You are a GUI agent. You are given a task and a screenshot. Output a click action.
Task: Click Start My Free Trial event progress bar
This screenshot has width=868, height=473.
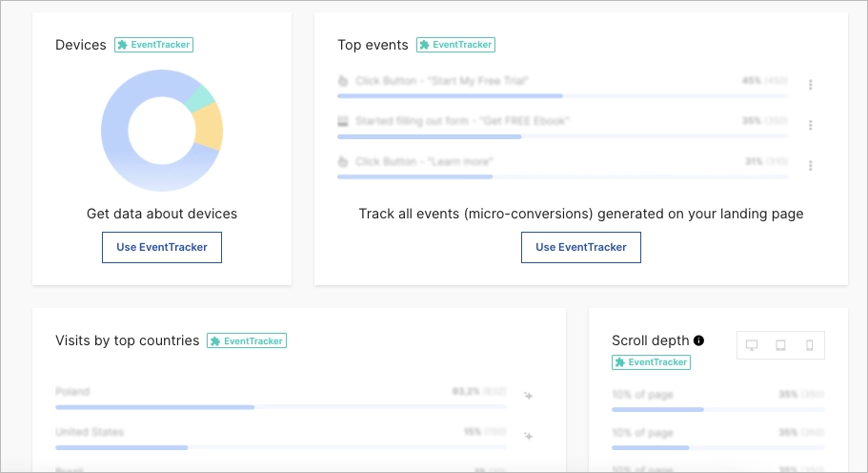(562, 95)
